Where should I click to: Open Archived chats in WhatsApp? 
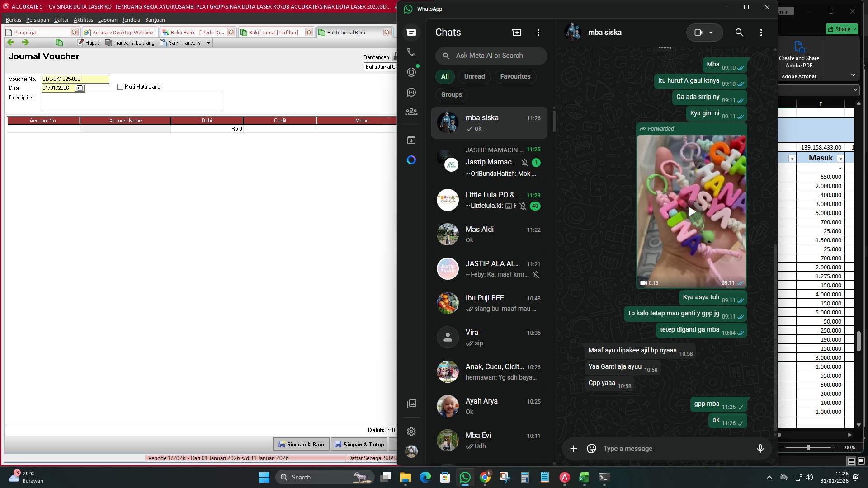coord(411,140)
